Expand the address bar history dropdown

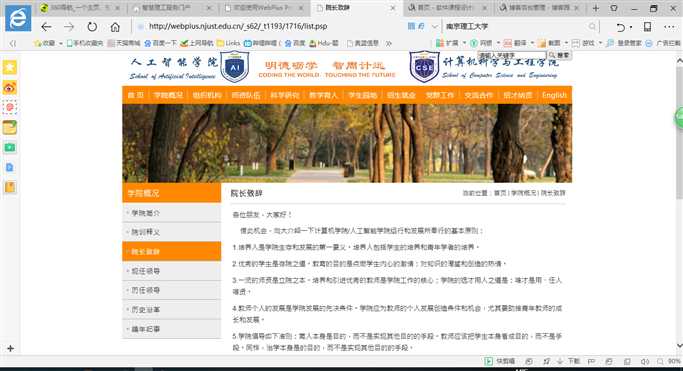[x=434, y=27]
